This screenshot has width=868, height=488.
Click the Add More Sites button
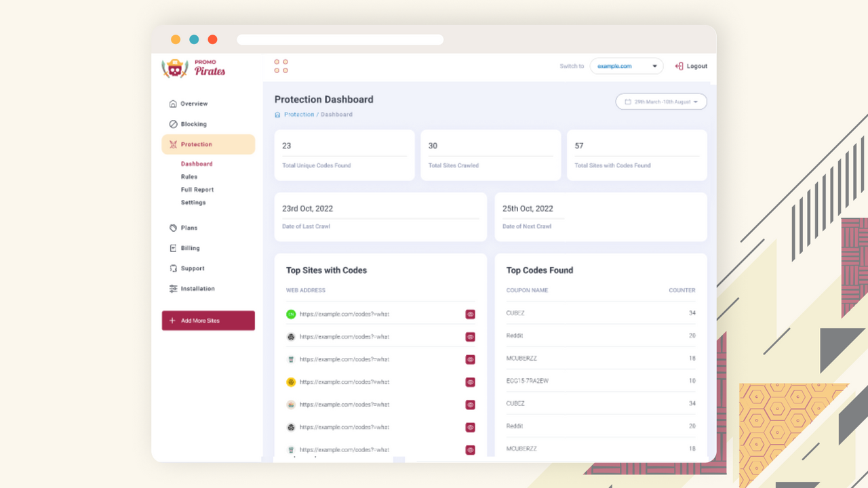208,320
